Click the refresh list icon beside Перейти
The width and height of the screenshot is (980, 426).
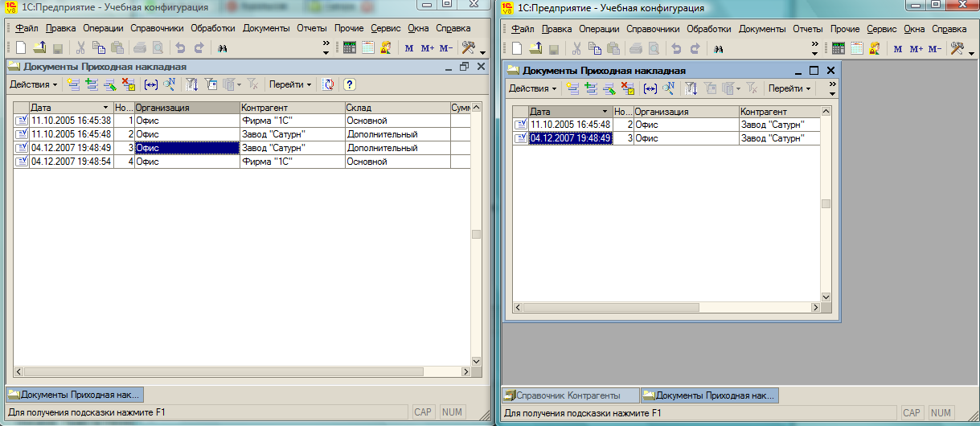328,84
